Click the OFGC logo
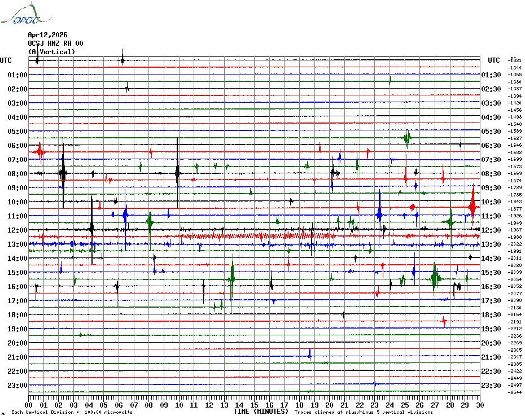The width and height of the screenshot is (525, 420). click(27, 14)
